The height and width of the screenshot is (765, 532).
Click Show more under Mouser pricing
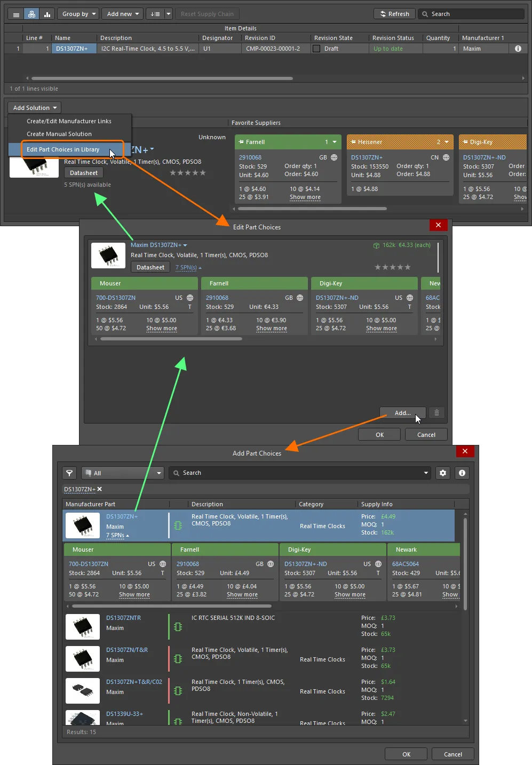[161, 329]
